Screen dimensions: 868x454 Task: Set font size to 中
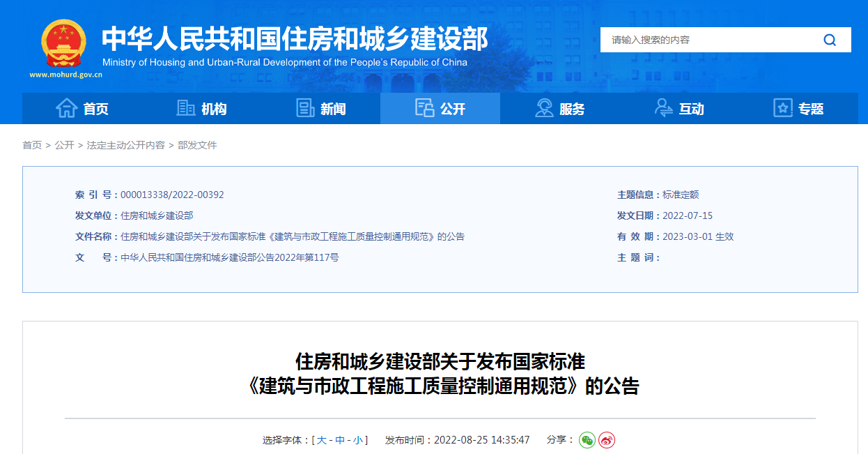[340, 440]
